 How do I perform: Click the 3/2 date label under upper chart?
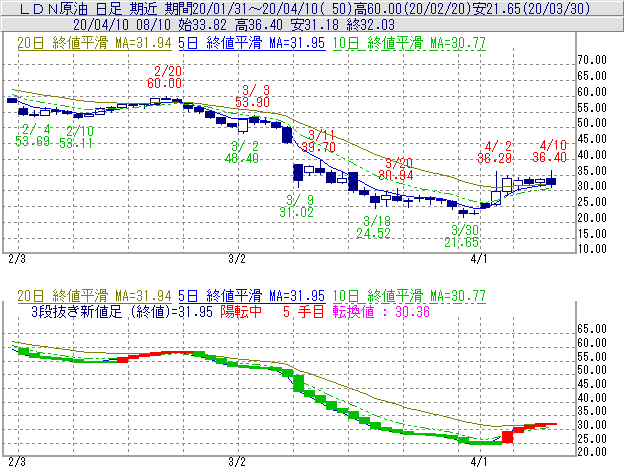[x=237, y=259]
